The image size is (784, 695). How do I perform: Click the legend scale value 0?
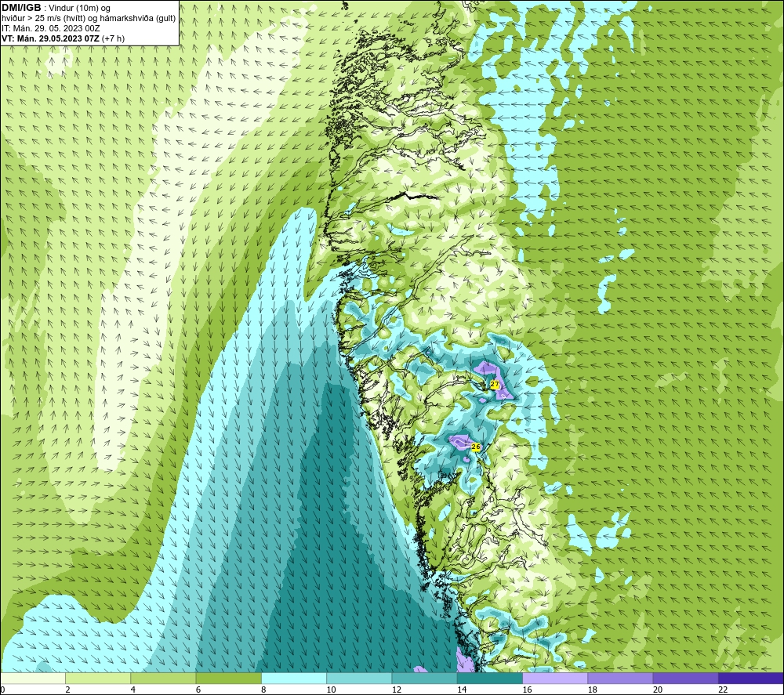click(2, 690)
